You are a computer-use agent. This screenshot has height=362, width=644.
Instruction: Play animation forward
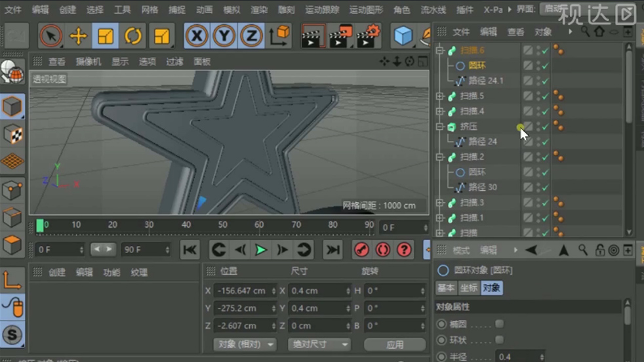tap(261, 249)
